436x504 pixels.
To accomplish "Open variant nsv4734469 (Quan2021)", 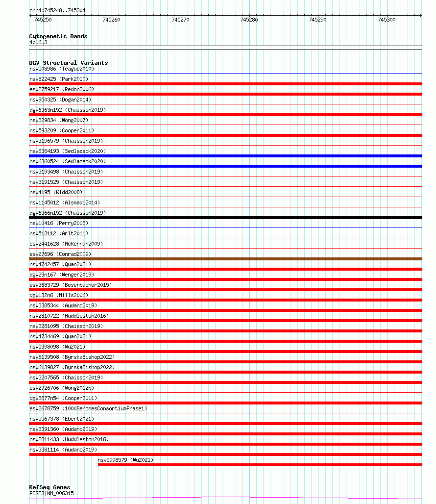I will [60, 336].
